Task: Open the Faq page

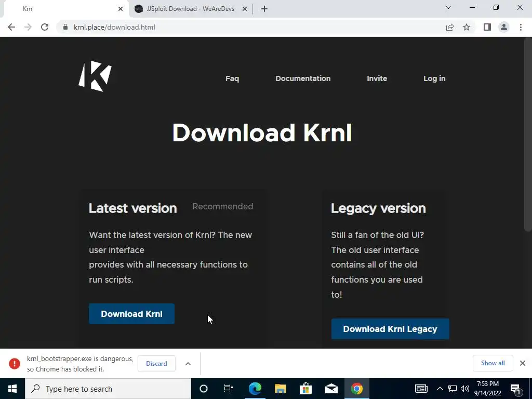Action: [x=232, y=78]
